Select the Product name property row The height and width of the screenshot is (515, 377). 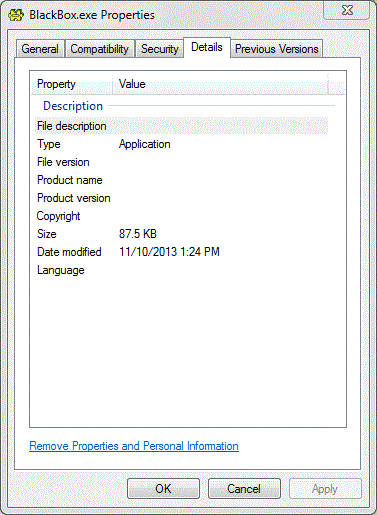tap(182, 180)
